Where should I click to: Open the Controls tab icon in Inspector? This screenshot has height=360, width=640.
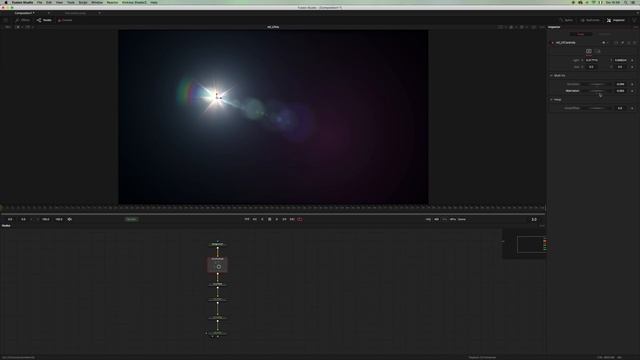pyautogui.click(x=589, y=51)
